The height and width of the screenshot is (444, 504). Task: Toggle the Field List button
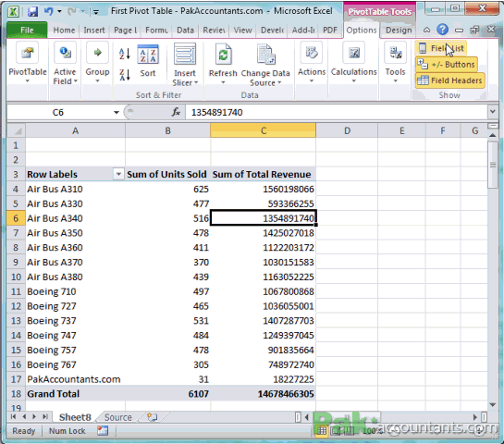click(441, 48)
